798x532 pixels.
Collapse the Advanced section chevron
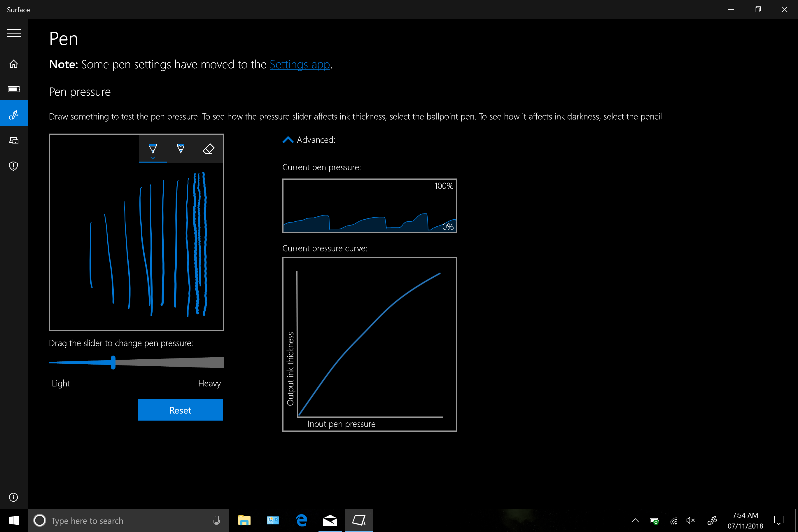[x=288, y=140]
